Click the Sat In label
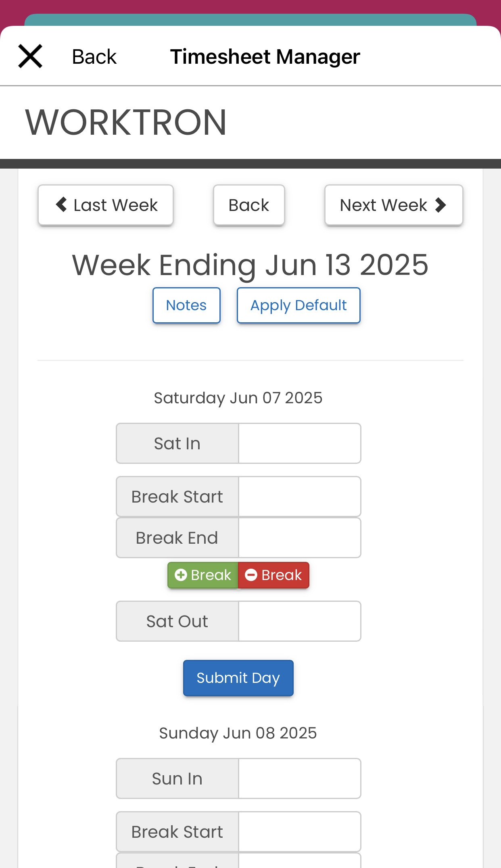Viewport: 501px width, 868px height. (177, 443)
